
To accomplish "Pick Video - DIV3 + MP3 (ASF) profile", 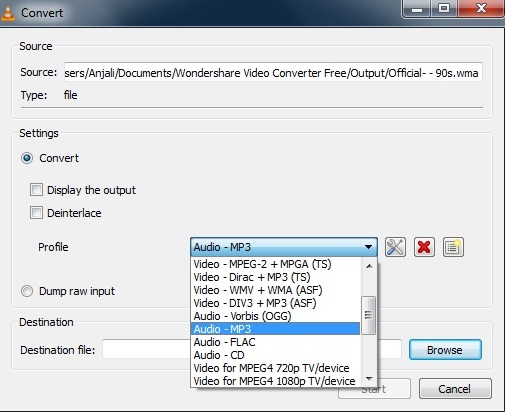I will point(276,303).
